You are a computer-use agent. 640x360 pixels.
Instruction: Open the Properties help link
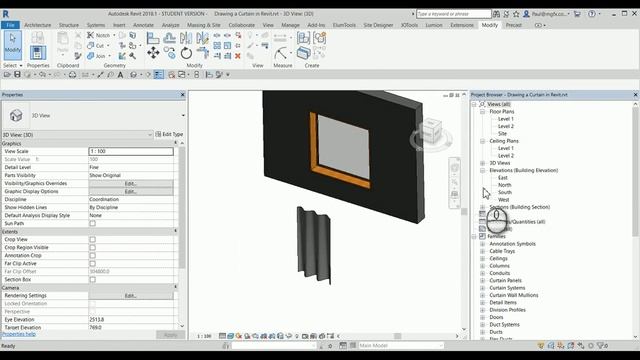19,334
